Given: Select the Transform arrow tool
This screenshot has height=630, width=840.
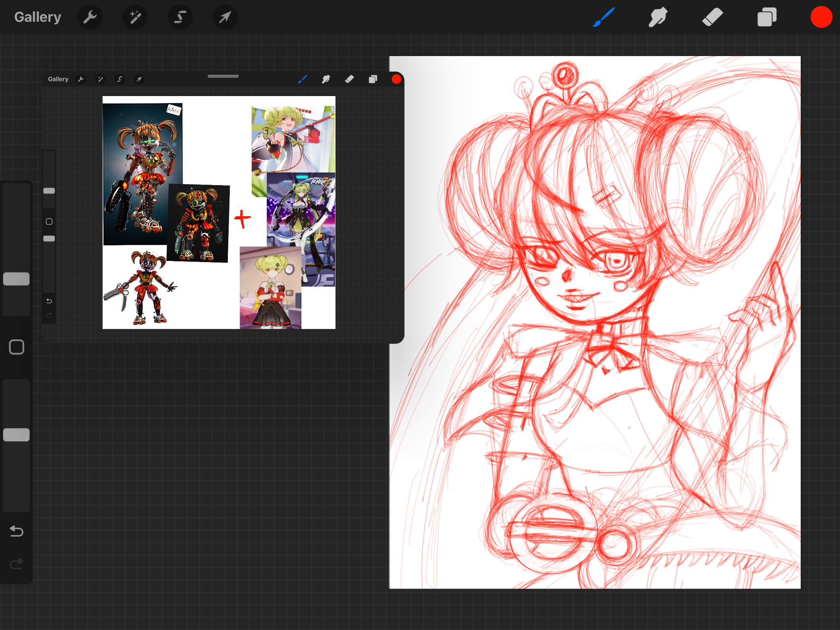Looking at the screenshot, I should (225, 17).
